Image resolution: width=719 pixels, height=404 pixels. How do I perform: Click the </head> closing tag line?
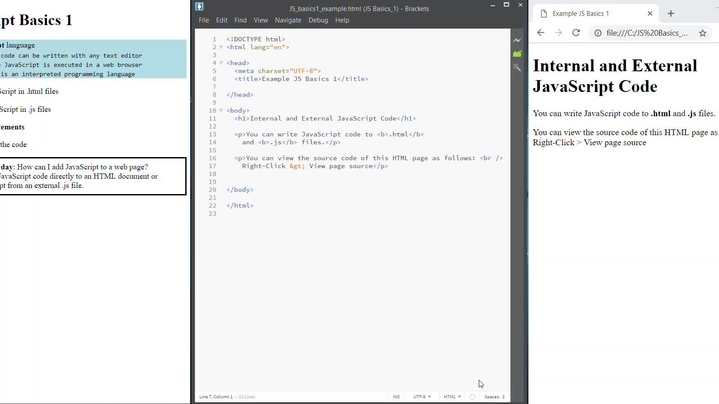[x=240, y=95]
